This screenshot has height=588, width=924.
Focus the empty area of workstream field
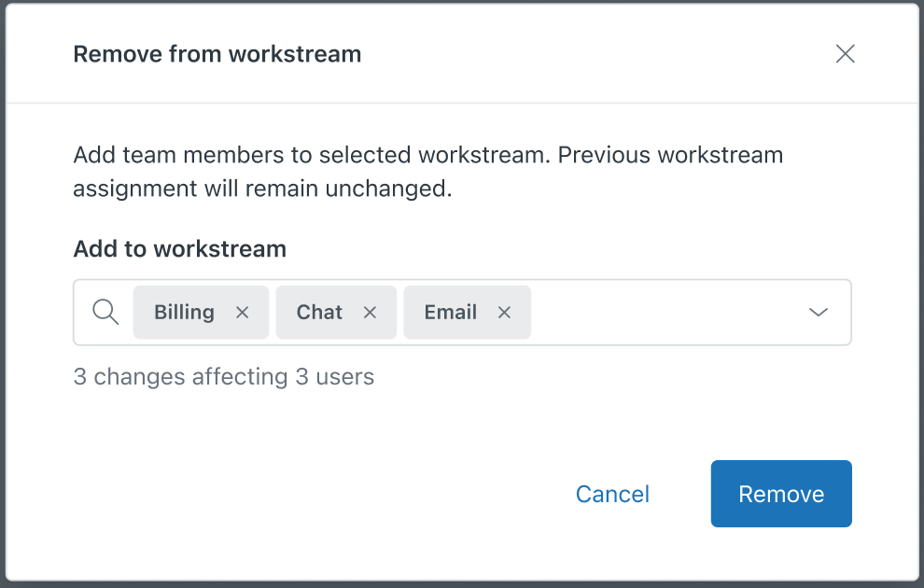pos(663,313)
